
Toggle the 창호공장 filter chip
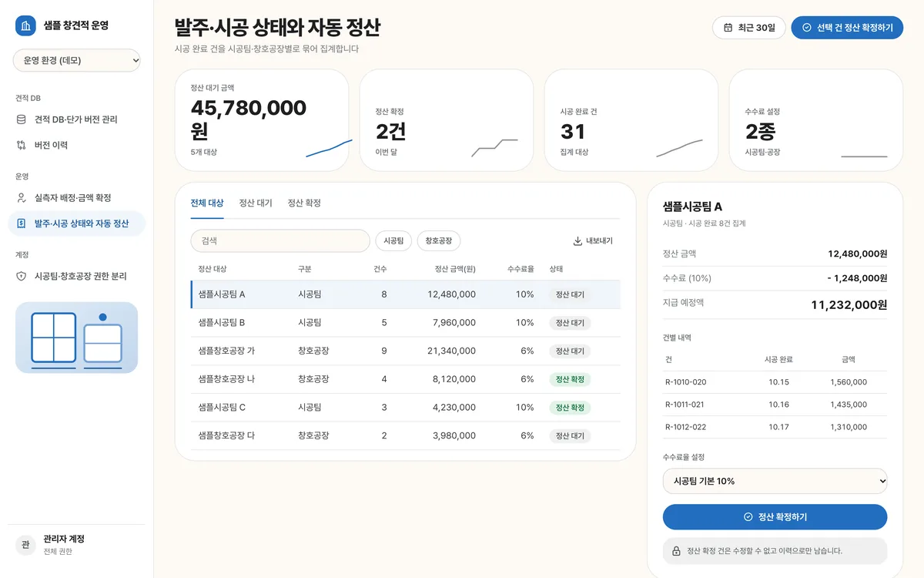pyautogui.click(x=439, y=241)
